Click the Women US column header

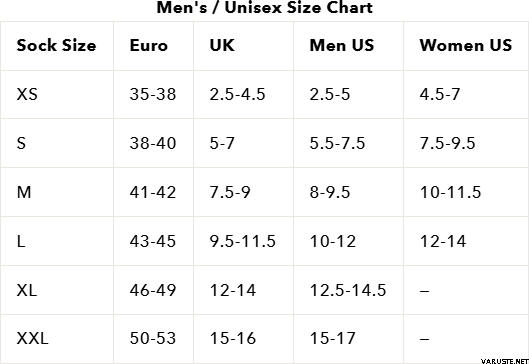(466, 45)
